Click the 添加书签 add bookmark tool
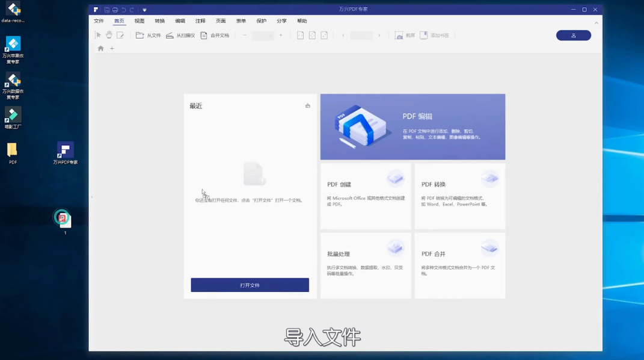The image size is (644, 360). click(x=435, y=36)
